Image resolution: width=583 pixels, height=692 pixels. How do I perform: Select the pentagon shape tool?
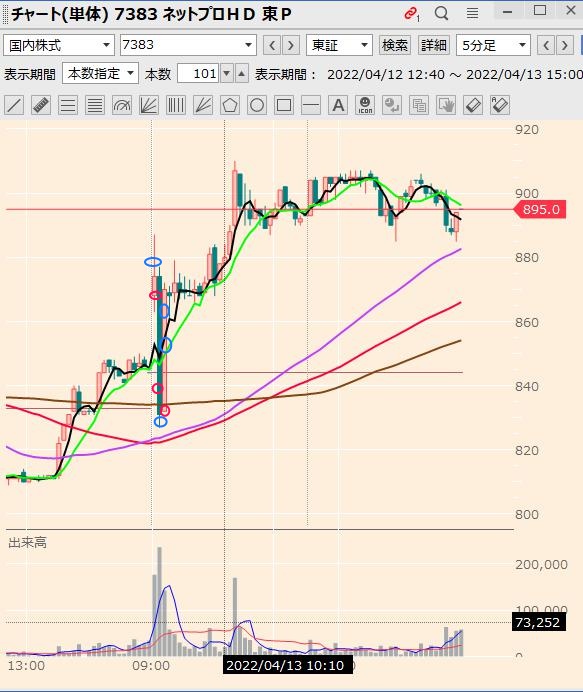pos(230,105)
